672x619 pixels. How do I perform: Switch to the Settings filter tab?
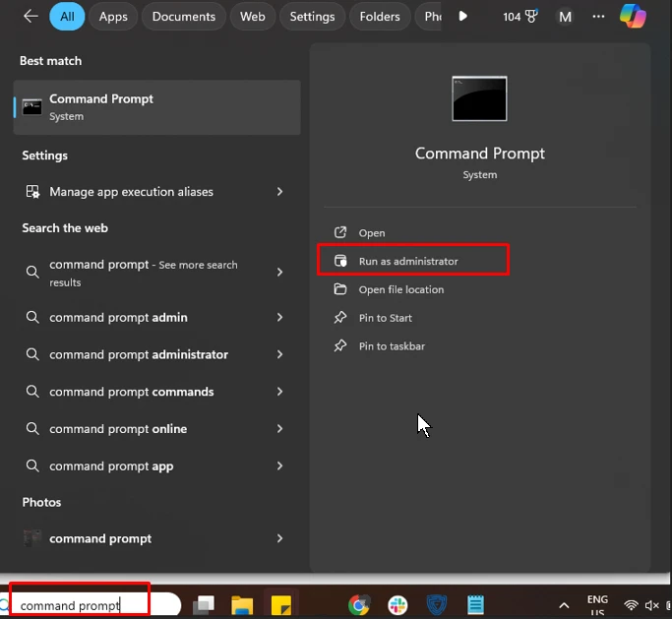312,17
